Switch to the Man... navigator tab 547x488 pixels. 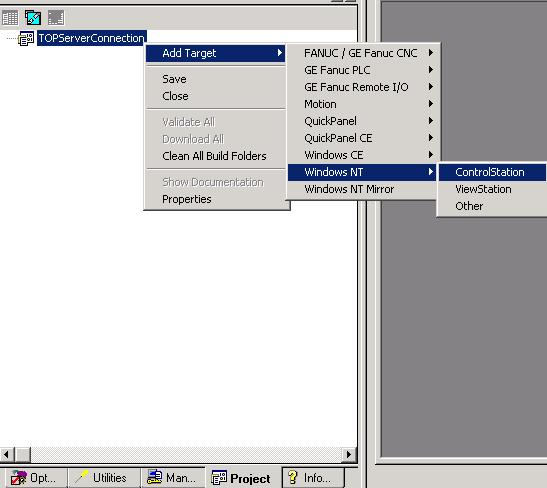pos(173,478)
